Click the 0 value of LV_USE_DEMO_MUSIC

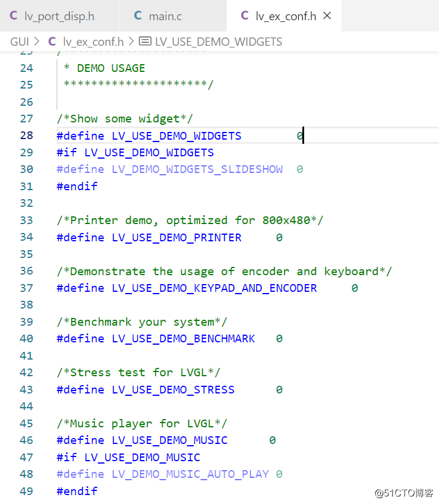273,440
